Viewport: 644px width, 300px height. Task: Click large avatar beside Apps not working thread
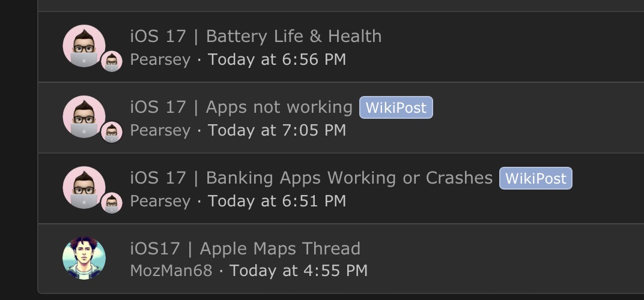tap(84, 117)
